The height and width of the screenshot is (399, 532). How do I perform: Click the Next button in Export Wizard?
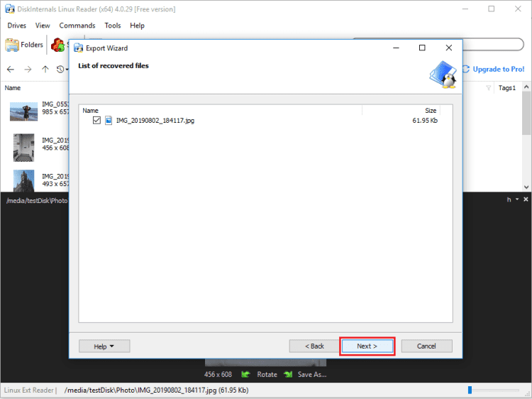[367, 346]
